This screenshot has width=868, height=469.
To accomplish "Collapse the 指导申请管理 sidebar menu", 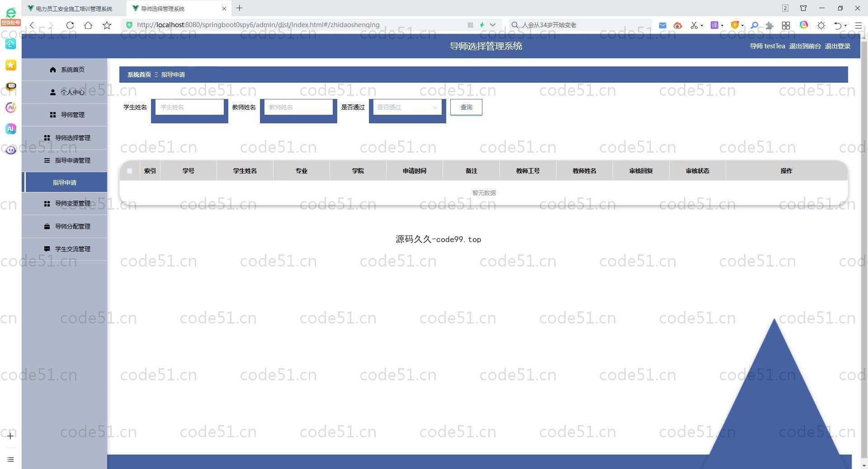I will [x=65, y=160].
